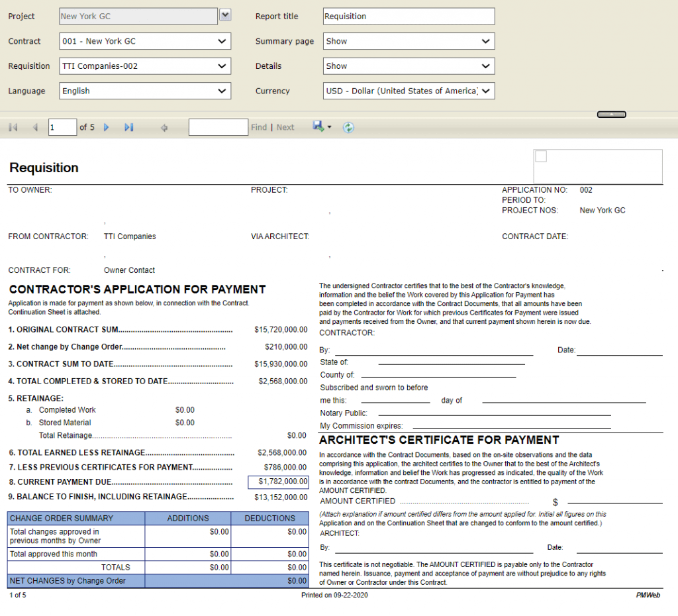678x616 pixels.
Task: Click the PMWeb footer label
Action: (x=648, y=595)
